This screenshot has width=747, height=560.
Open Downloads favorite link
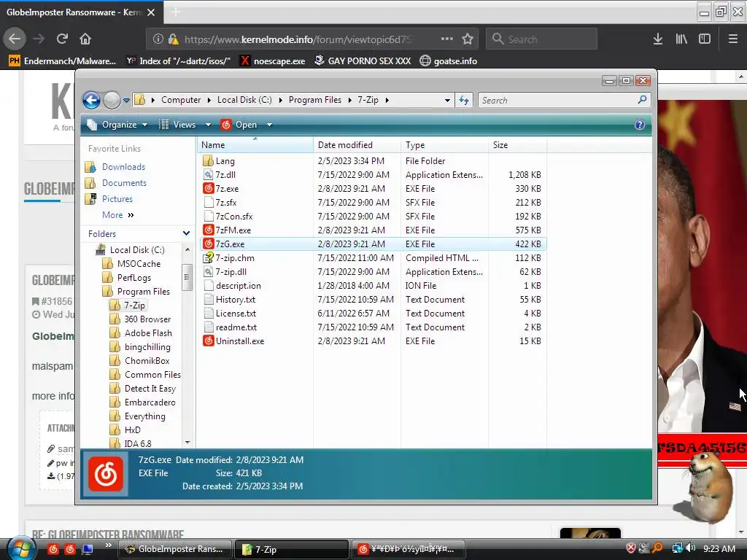tap(123, 167)
